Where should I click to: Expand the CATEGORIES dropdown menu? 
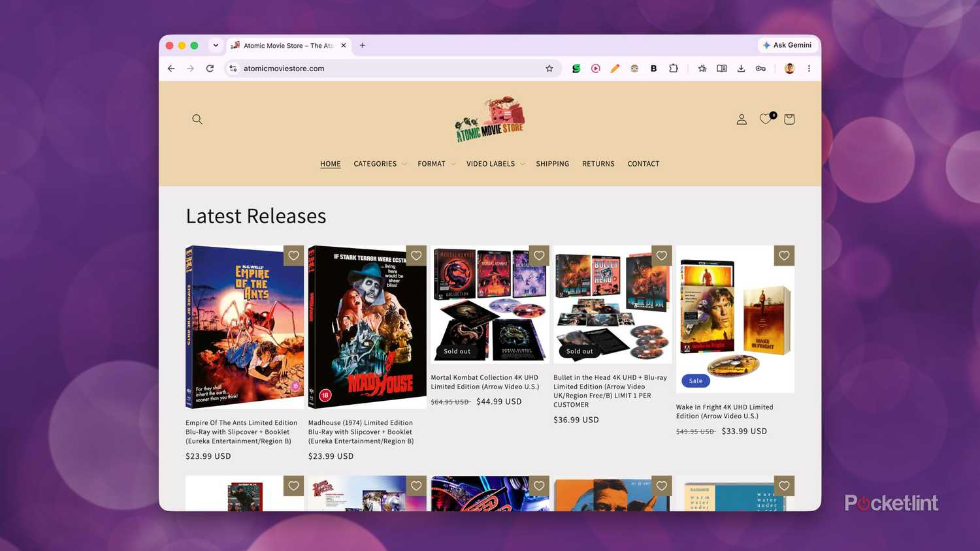pyautogui.click(x=380, y=164)
